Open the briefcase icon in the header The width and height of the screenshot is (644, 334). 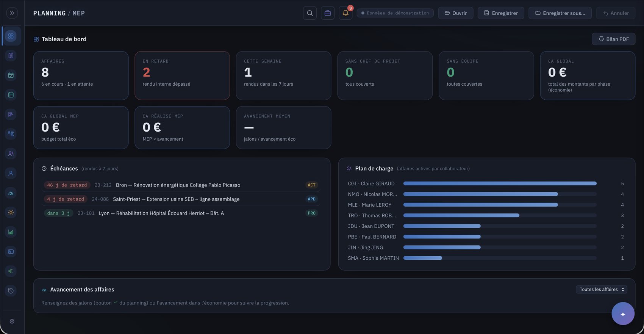328,13
